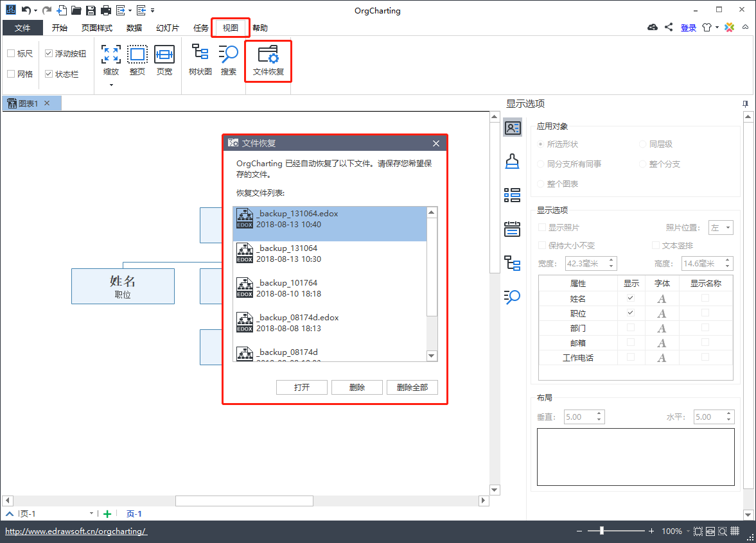756x543 pixels.
Task: Click fit-page icon in status bar
Action: point(698,531)
